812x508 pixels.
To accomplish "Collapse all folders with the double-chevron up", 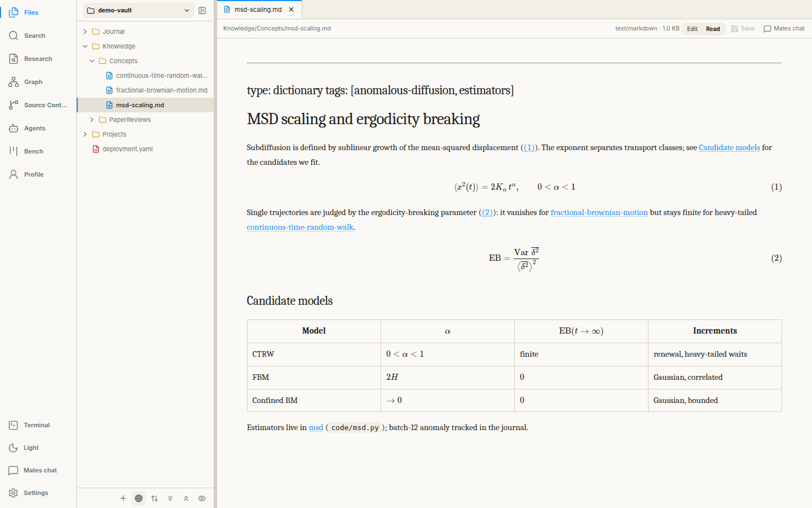I will (x=186, y=498).
